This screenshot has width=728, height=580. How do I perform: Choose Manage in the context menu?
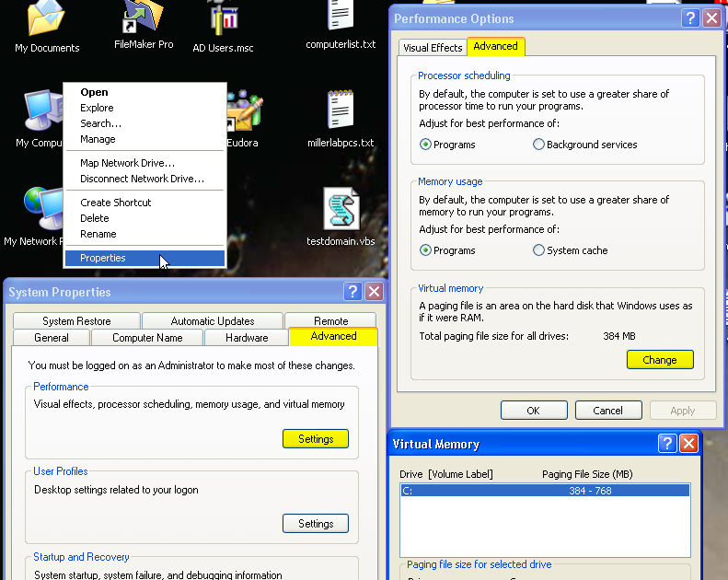click(x=145, y=139)
